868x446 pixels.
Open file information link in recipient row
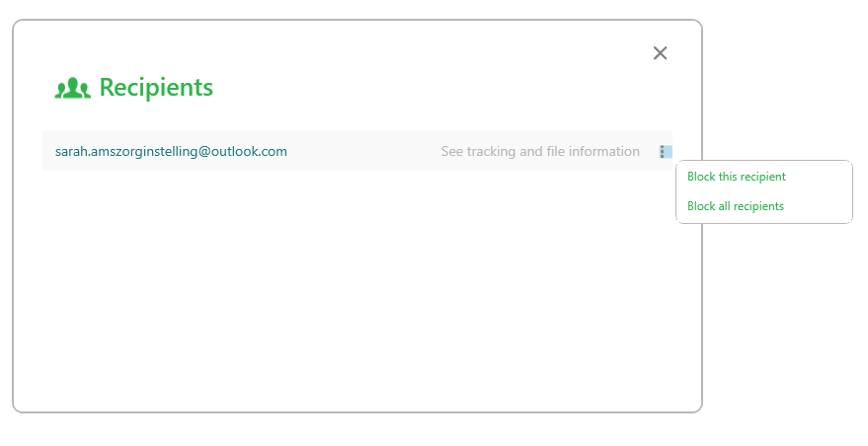tap(540, 152)
